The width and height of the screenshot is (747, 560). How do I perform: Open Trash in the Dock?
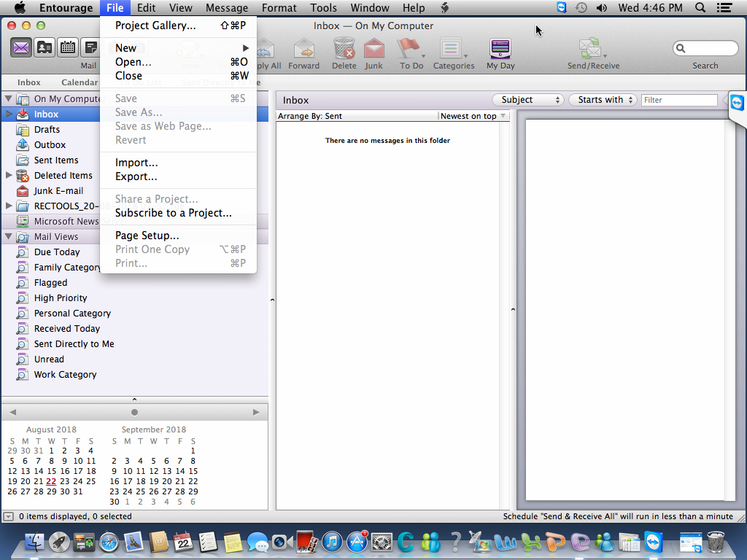click(x=716, y=542)
